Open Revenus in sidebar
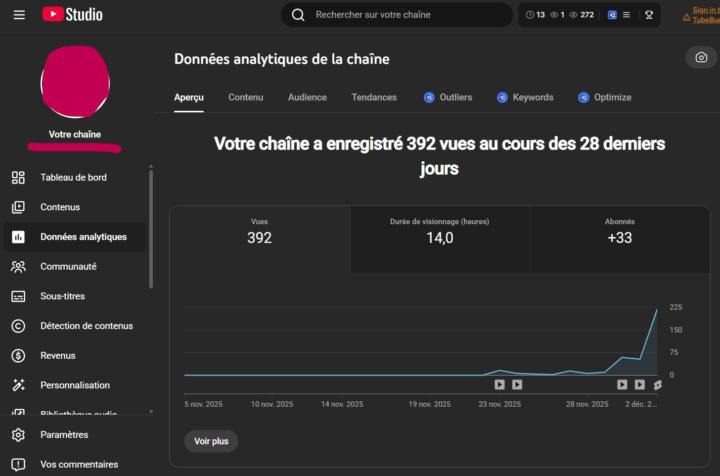Image resolution: width=720 pixels, height=476 pixels. pyautogui.click(x=73, y=355)
